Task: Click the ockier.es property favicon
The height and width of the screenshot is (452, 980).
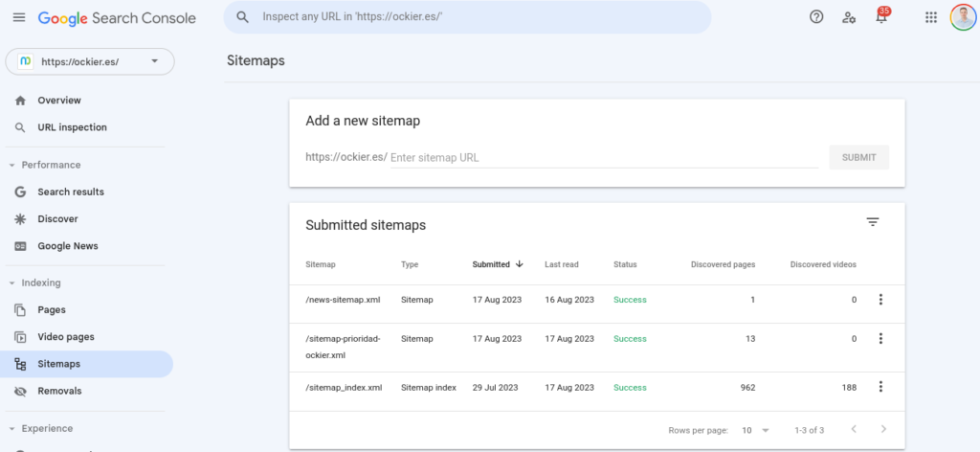Action: [26, 61]
